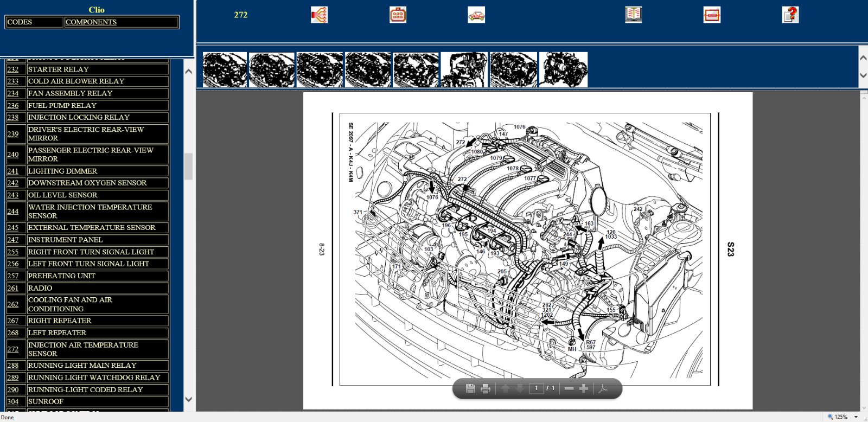
Task: Show the Adobe Reader toolbar icon
Action: pyautogui.click(x=602, y=388)
